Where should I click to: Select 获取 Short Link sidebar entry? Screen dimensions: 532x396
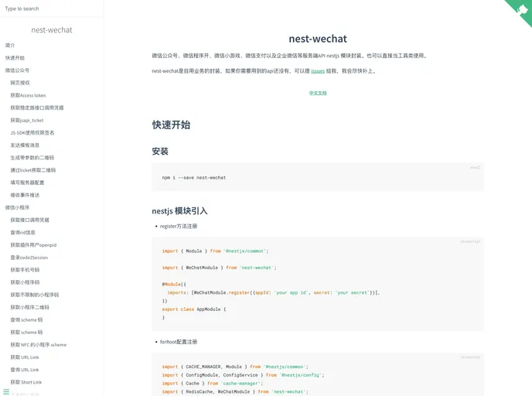tap(26, 382)
